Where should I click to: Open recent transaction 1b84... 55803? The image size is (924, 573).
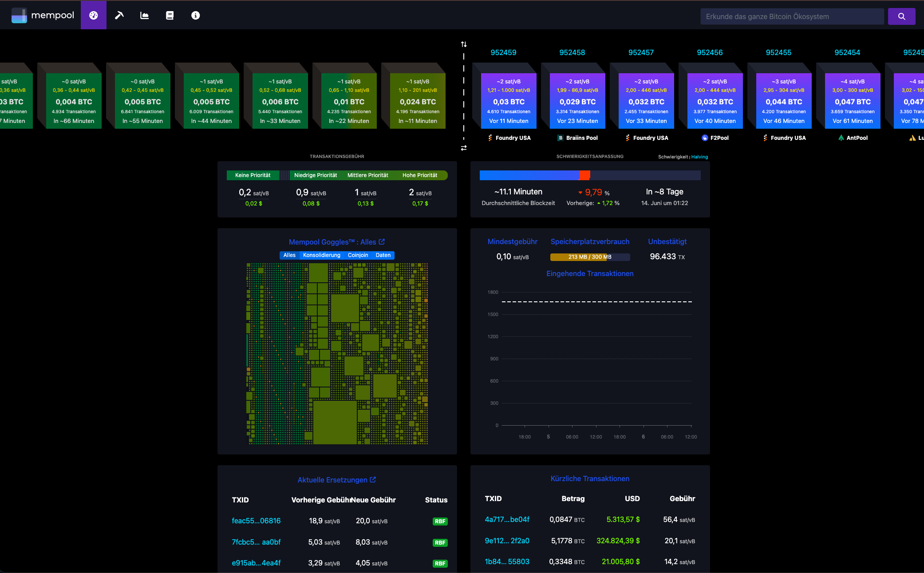(507, 561)
